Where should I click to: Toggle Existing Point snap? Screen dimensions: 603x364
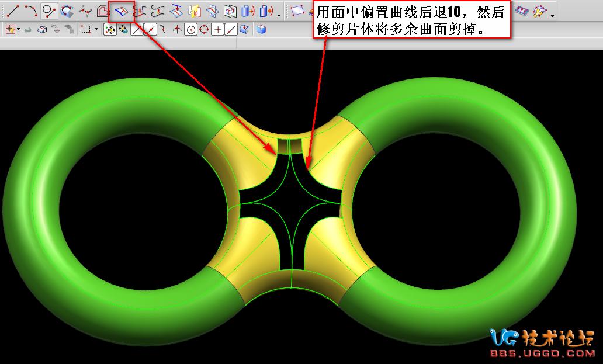pos(218,30)
